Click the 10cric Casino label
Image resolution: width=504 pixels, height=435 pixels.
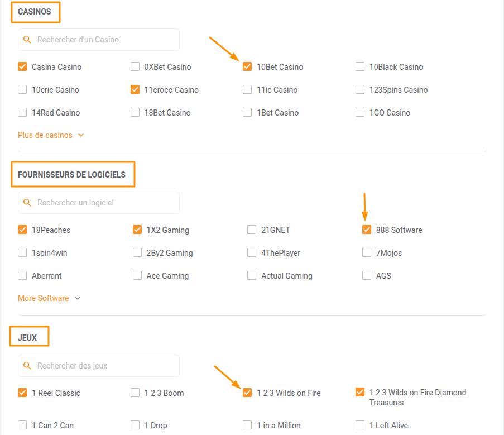coord(55,90)
